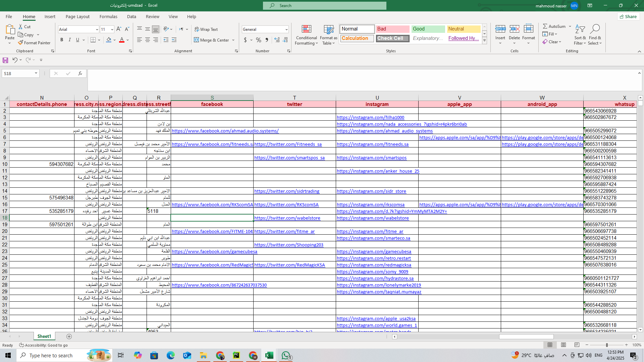The height and width of the screenshot is (362, 644).
Task: Switch to Page Layout view in status bar
Action: click(563, 345)
